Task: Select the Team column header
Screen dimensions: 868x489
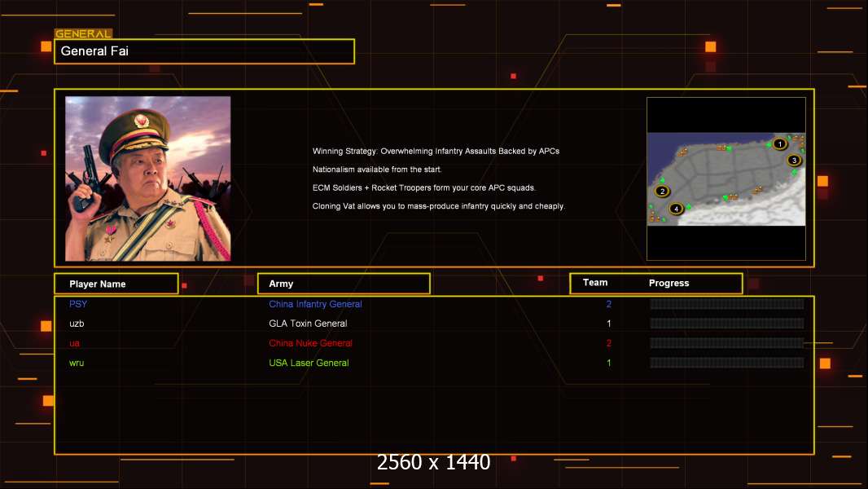Action: pos(595,283)
